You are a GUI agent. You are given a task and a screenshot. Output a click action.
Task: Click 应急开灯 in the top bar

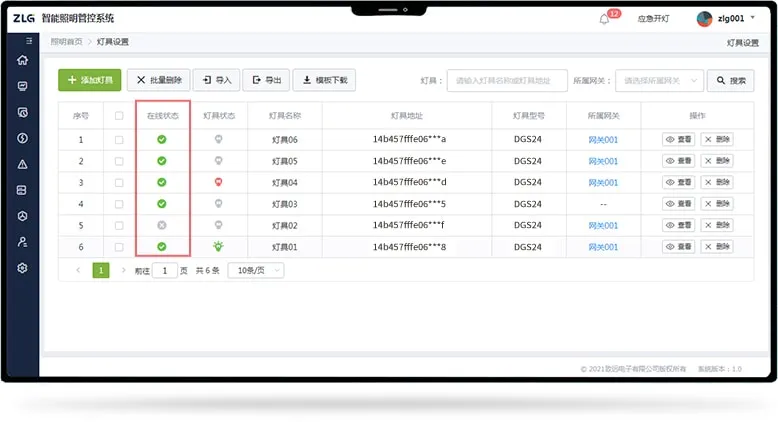[653, 19]
